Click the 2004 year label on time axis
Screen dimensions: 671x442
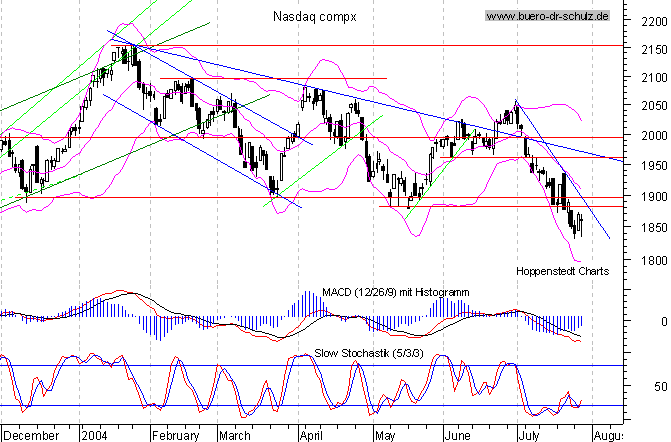[x=97, y=435]
